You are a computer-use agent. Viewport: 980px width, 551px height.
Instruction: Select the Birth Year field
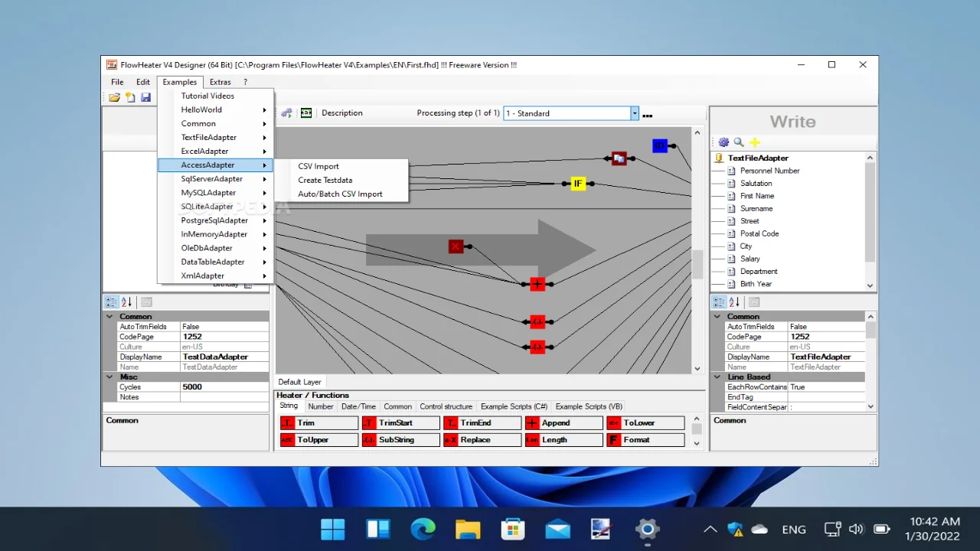pos(756,284)
